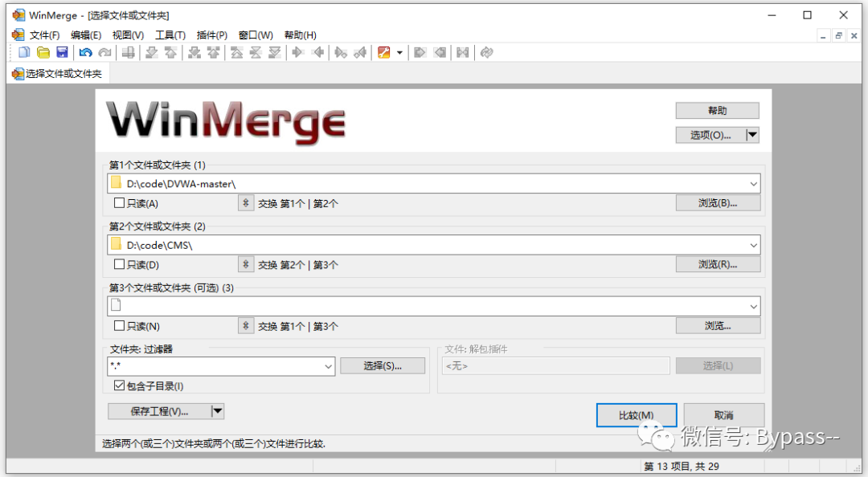The height and width of the screenshot is (477, 868).
Task: Click the Copy to Right arrow icon
Action: click(x=298, y=52)
